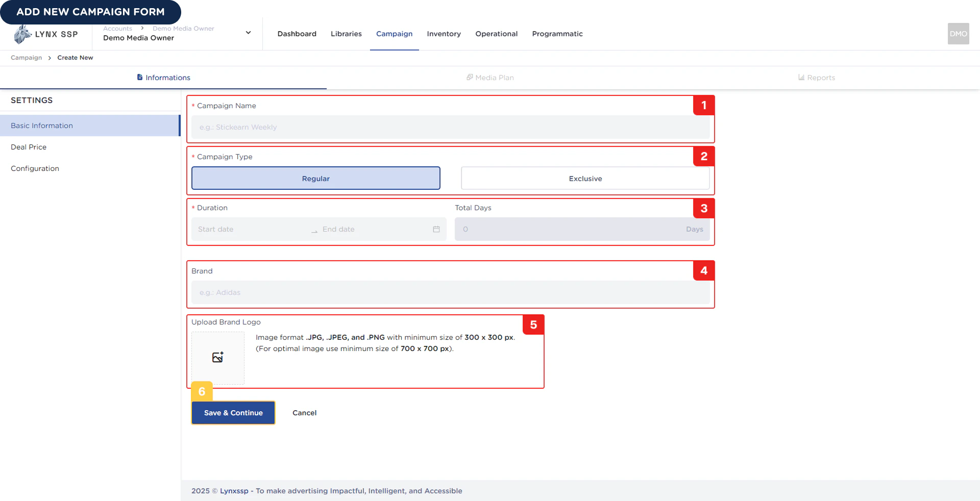Select the Regular campaign type

(x=316, y=179)
